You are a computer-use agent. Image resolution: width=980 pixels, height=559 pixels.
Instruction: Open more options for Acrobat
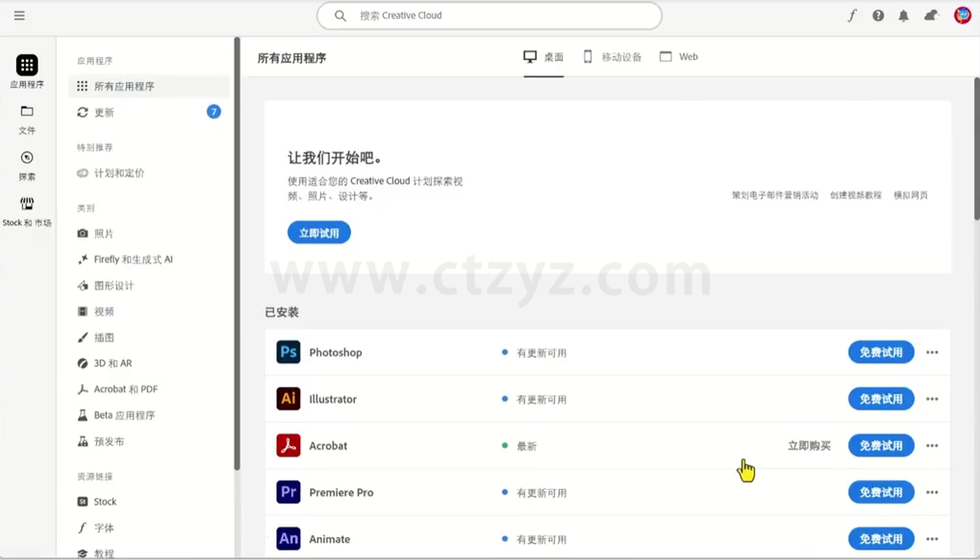[x=932, y=446]
